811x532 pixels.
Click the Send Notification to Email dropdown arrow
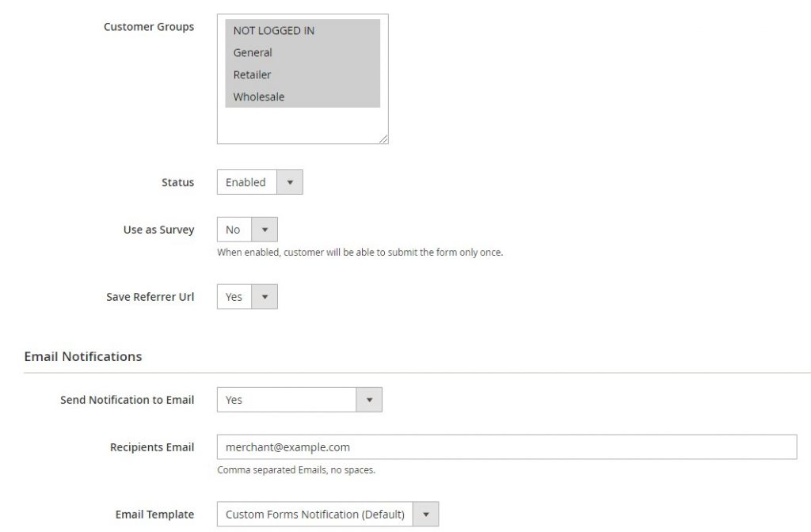point(370,400)
